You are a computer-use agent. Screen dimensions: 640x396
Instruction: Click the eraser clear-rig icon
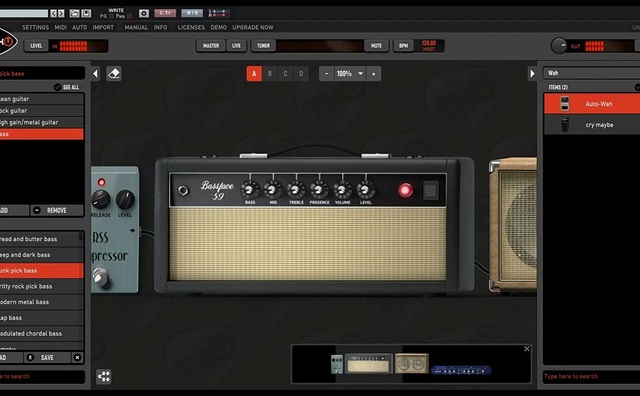click(x=114, y=74)
